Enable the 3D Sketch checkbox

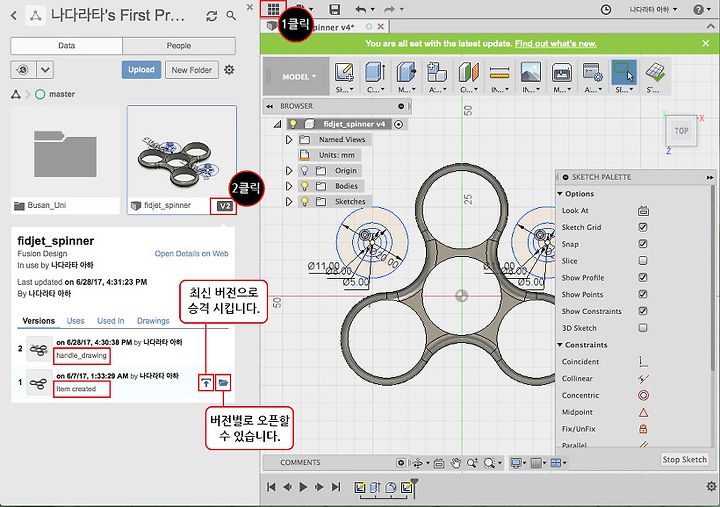point(643,327)
